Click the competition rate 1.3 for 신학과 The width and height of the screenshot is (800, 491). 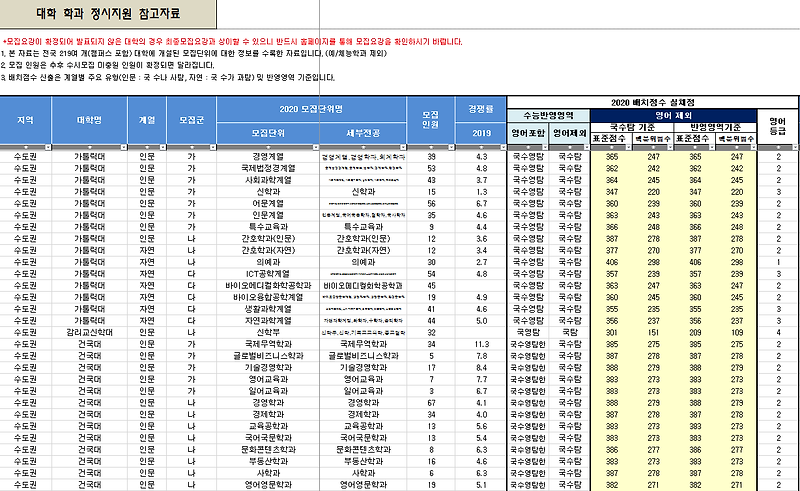pyautogui.click(x=481, y=192)
